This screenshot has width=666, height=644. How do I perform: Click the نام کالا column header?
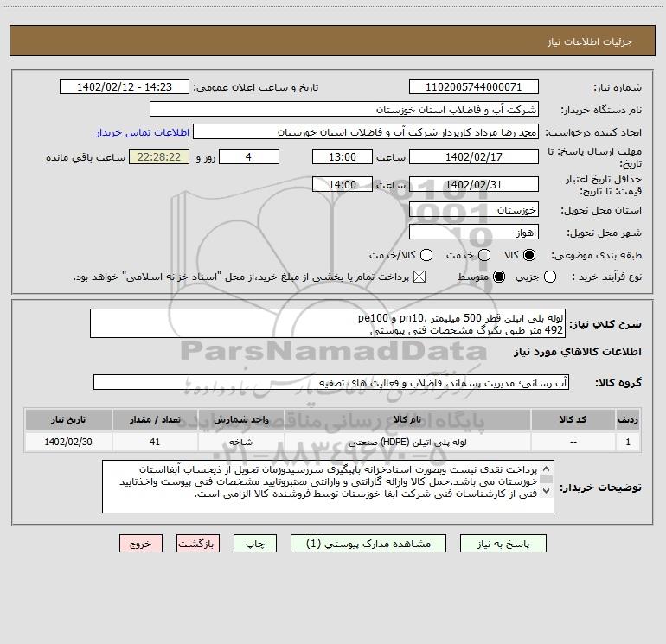point(407,420)
